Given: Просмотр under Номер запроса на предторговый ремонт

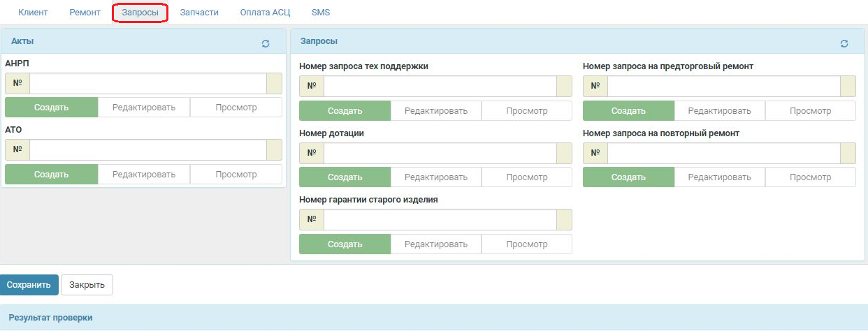Looking at the screenshot, I should point(811,111).
